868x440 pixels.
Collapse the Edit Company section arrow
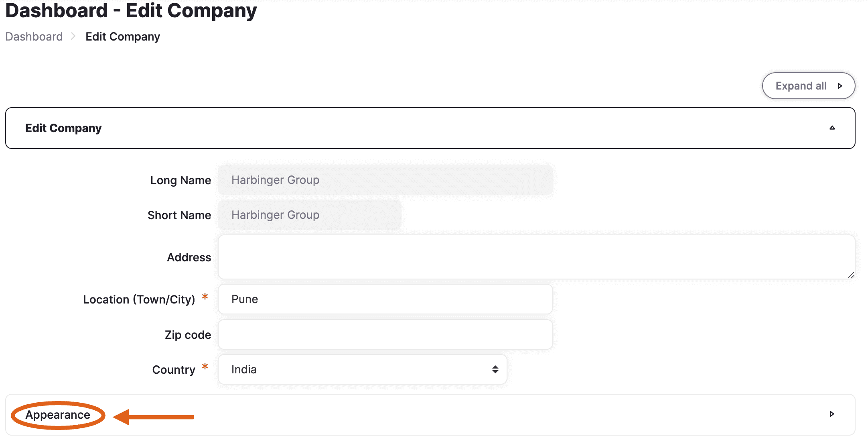tap(832, 128)
